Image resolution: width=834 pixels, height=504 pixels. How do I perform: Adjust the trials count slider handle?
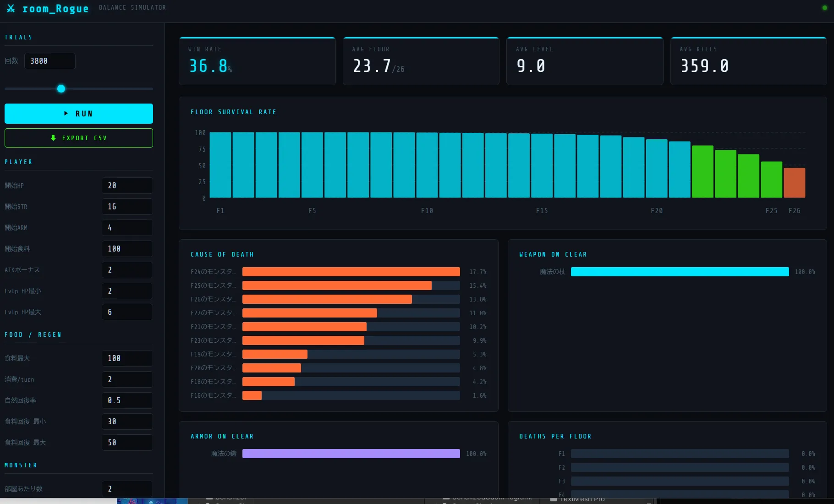pos(61,89)
